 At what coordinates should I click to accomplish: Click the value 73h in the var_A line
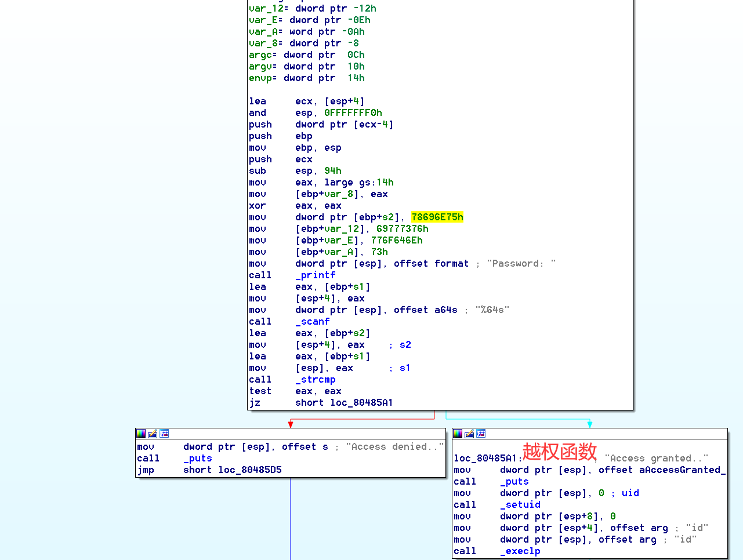(379, 252)
